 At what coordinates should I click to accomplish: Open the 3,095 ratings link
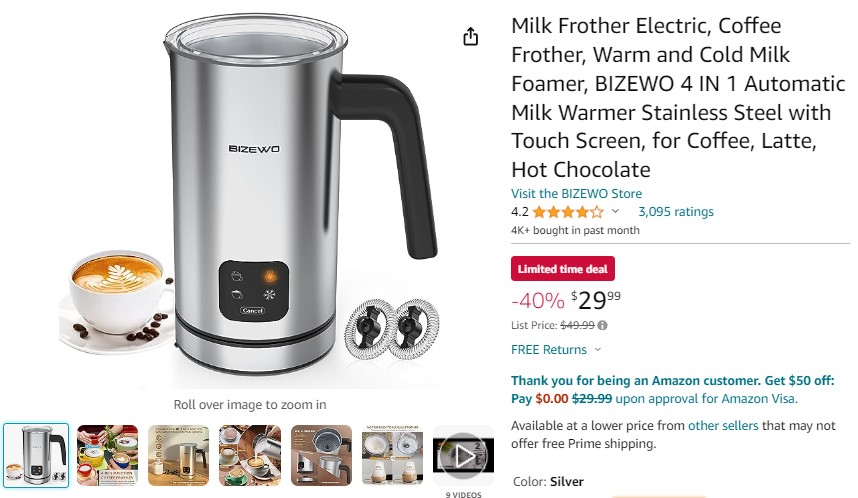tap(676, 212)
